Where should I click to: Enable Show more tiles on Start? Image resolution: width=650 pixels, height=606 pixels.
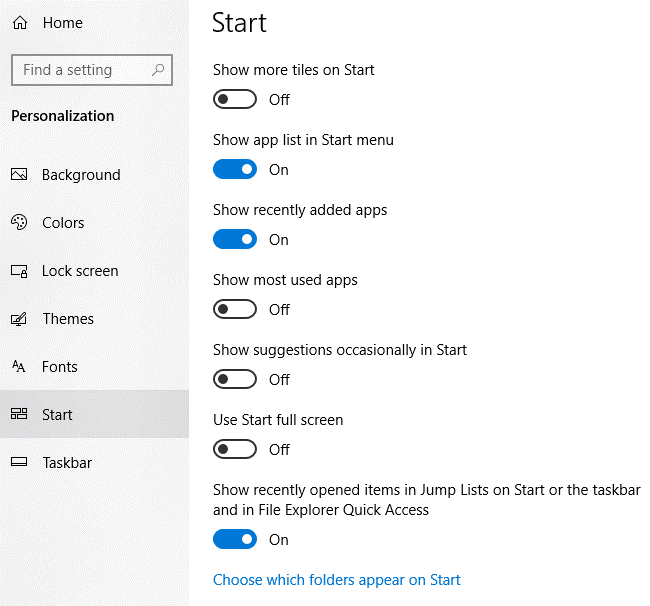pyautogui.click(x=235, y=100)
